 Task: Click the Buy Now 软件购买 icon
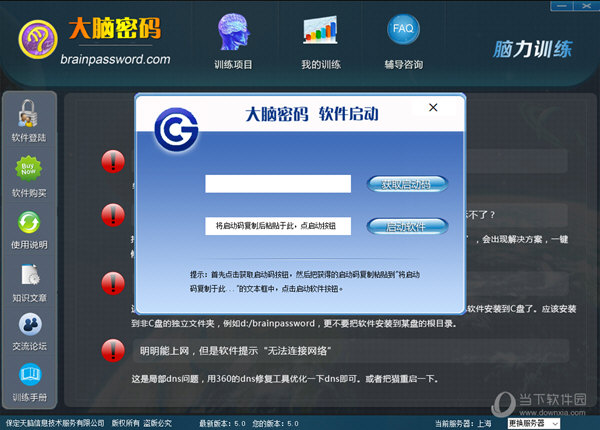click(x=28, y=168)
